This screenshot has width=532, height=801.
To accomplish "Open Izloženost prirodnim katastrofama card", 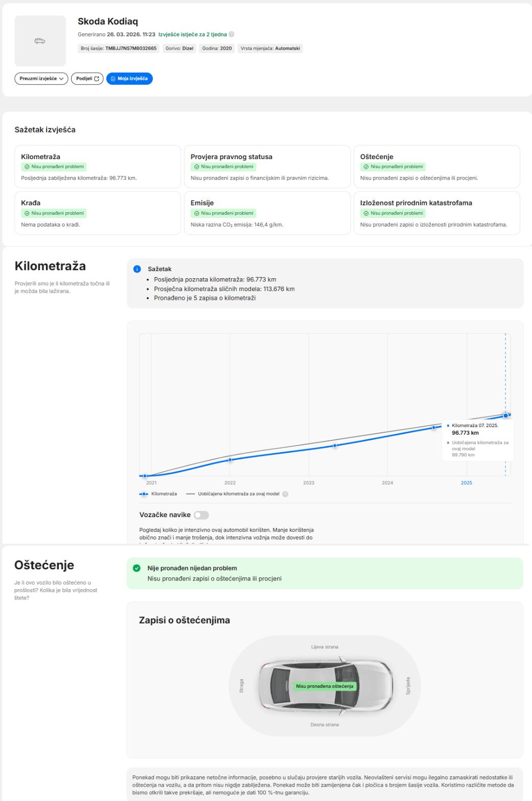I will coord(436,213).
